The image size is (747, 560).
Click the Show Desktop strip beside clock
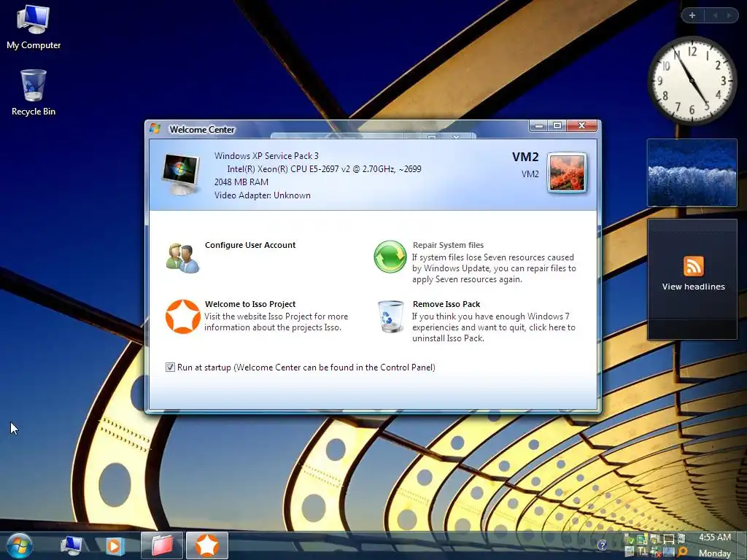click(742, 545)
